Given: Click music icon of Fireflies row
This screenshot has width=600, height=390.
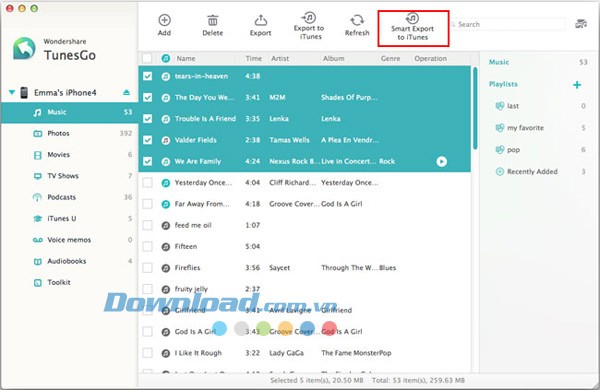Looking at the screenshot, I should pos(166,268).
